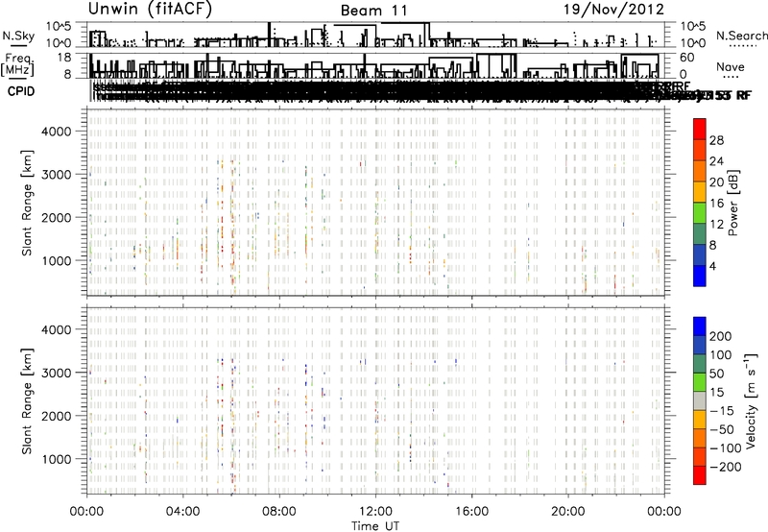The width and height of the screenshot is (768, 532).
Task: Click the 'Velocity [m s-1]' colorbar label
Action: [750, 400]
